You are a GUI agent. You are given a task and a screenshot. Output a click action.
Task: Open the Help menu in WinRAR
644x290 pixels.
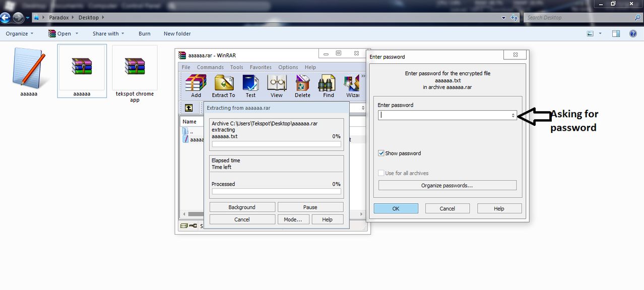pyautogui.click(x=310, y=67)
